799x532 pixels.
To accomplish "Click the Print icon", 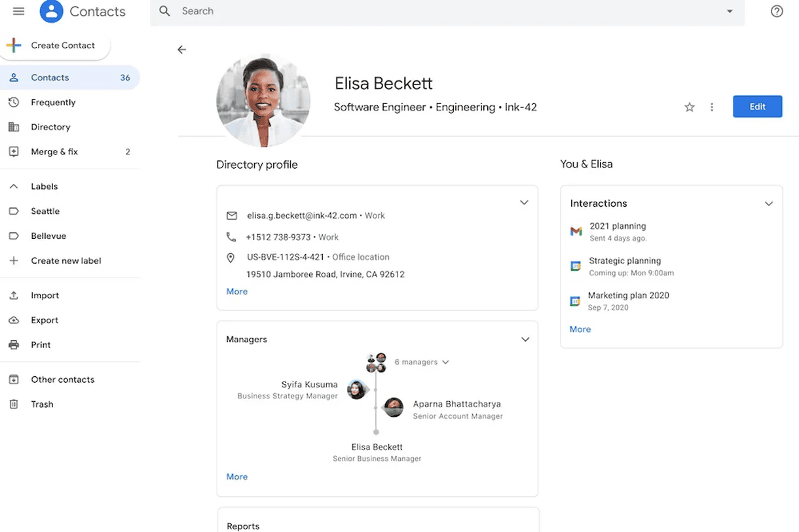I will click(14, 345).
